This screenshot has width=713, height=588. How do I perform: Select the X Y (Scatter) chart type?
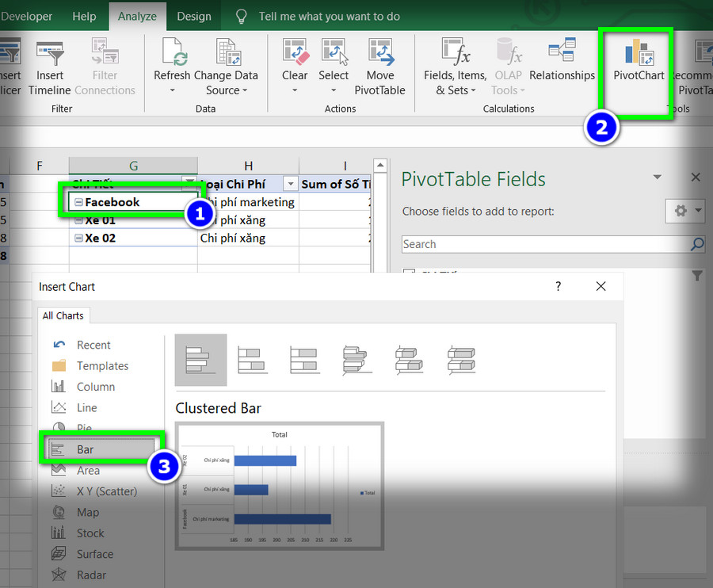coord(107,491)
